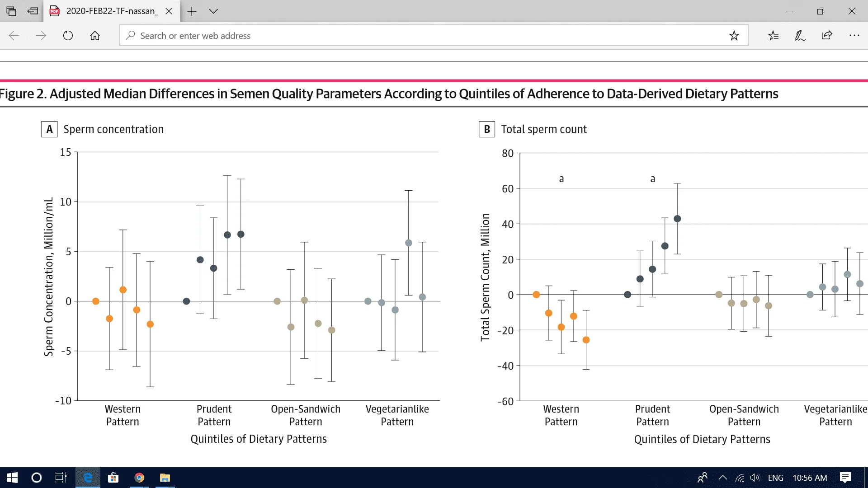Open the settings and more menu
Viewport: 868px width, 488px height.
[x=854, y=35]
